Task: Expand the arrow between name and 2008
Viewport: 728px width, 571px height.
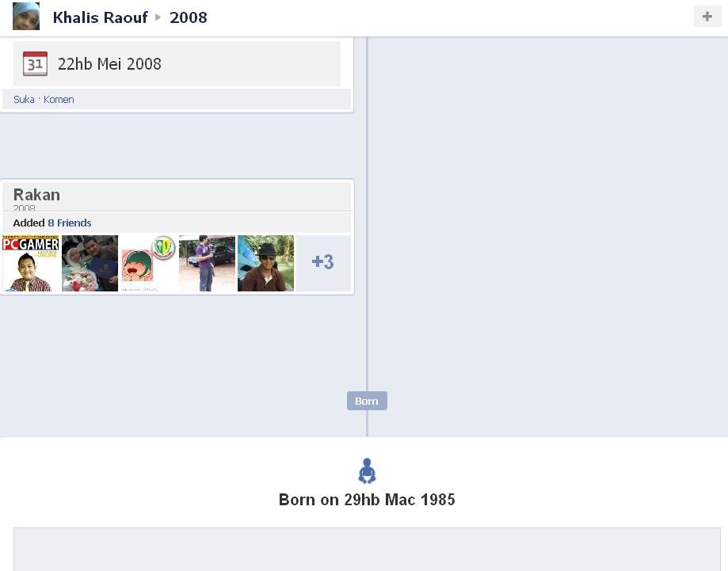Action: click(158, 17)
